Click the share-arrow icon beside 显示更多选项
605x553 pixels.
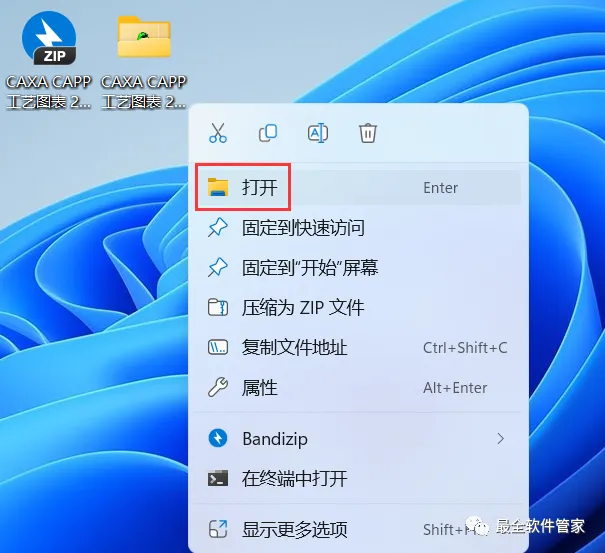[218, 529]
